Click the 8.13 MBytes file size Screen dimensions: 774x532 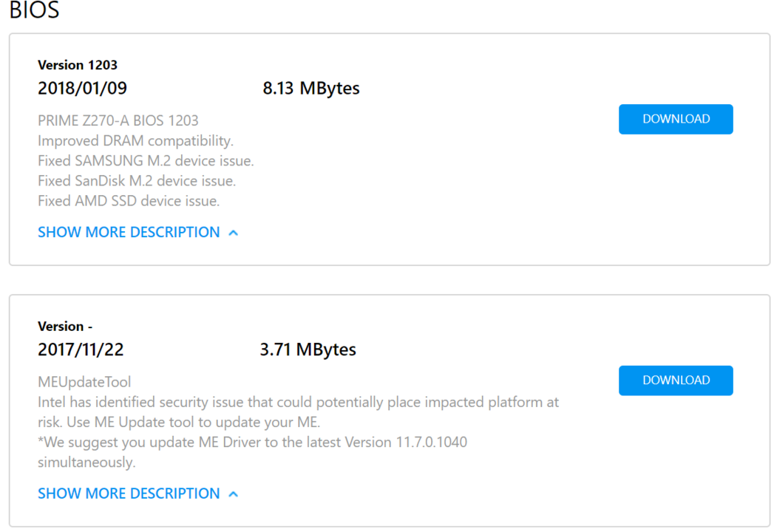(311, 89)
